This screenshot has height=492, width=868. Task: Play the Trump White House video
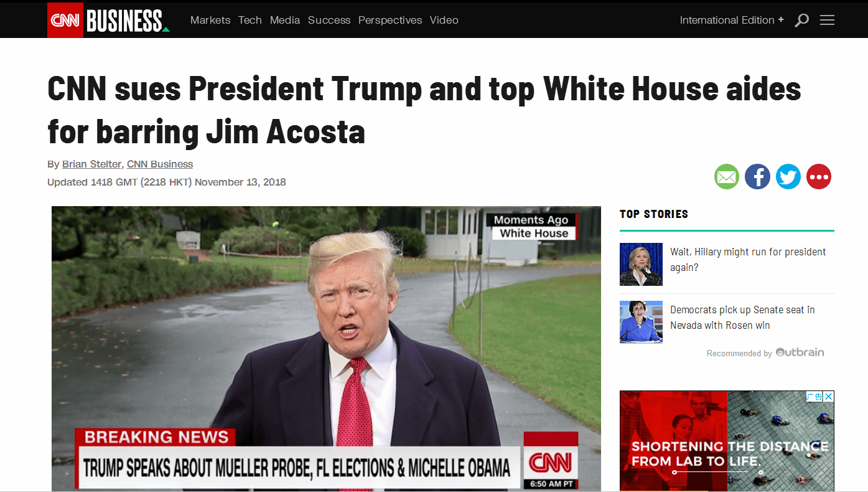(x=326, y=348)
